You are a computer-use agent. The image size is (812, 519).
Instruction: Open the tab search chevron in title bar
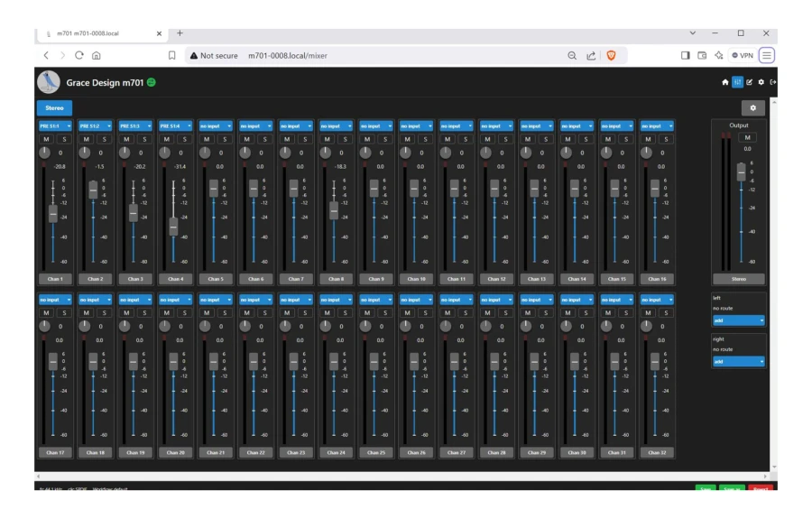(692, 33)
